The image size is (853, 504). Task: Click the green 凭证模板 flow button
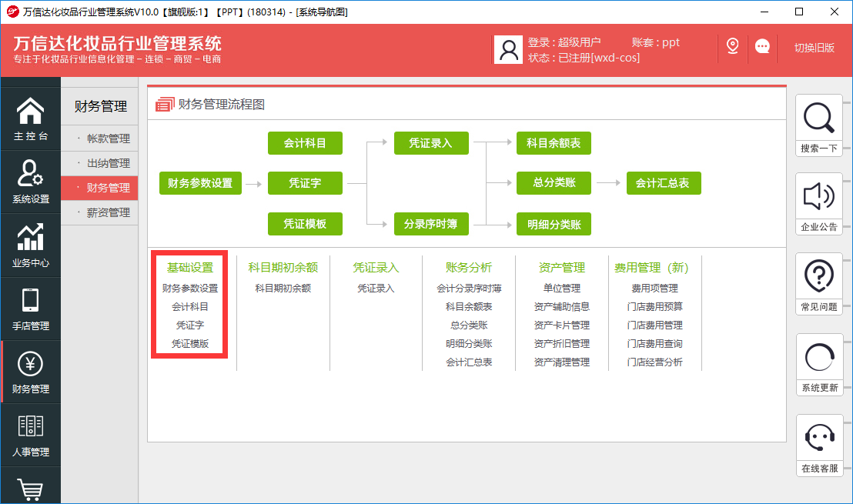(305, 224)
